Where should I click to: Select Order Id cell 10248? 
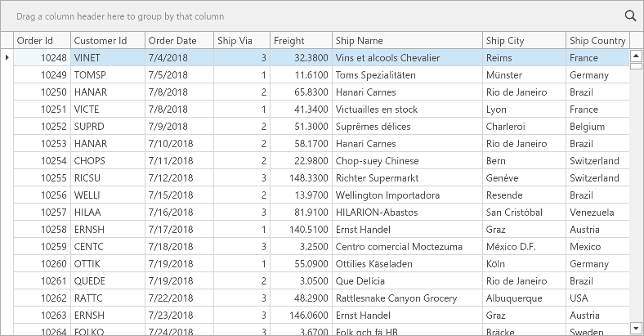(42, 57)
